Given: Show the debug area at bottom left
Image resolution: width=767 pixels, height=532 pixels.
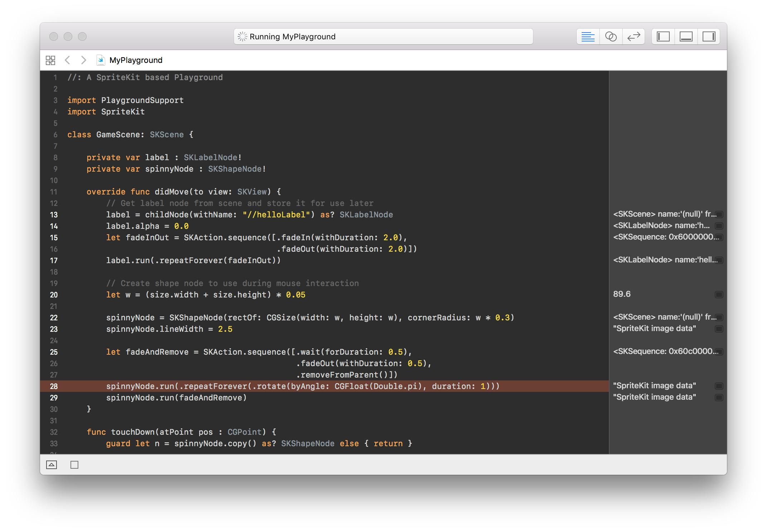Looking at the screenshot, I should tap(52, 465).
